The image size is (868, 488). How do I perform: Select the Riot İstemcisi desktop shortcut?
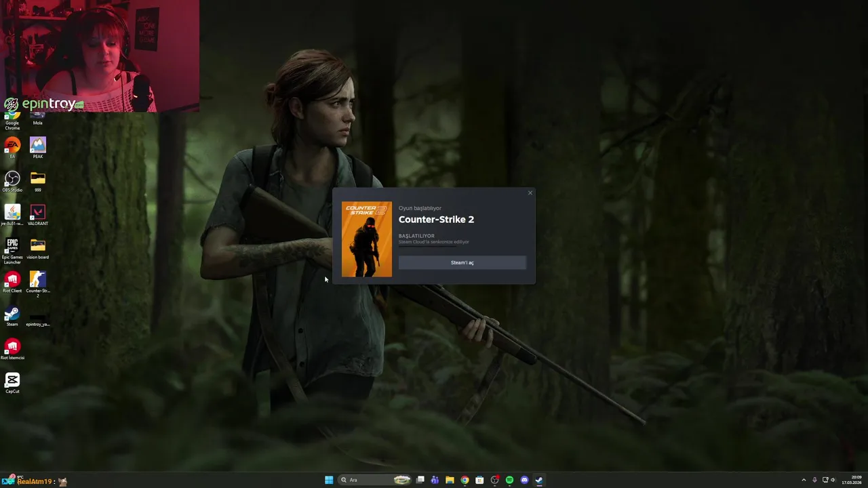coord(12,349)
